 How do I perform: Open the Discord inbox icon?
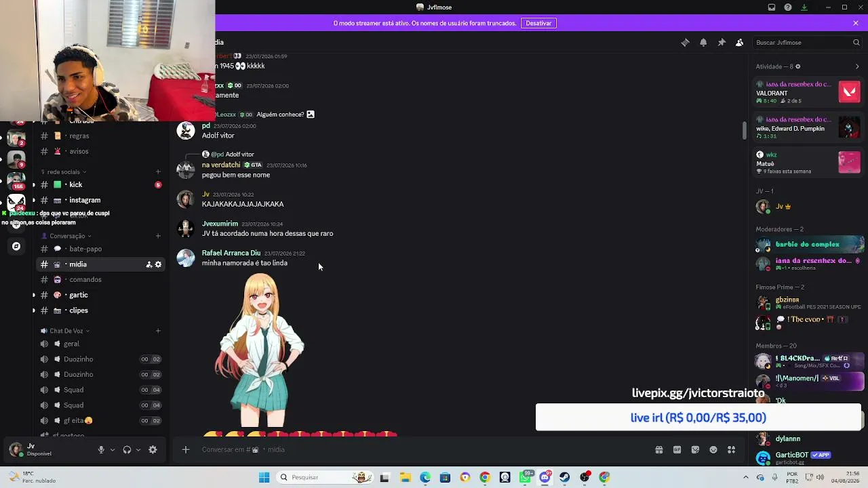772,7
